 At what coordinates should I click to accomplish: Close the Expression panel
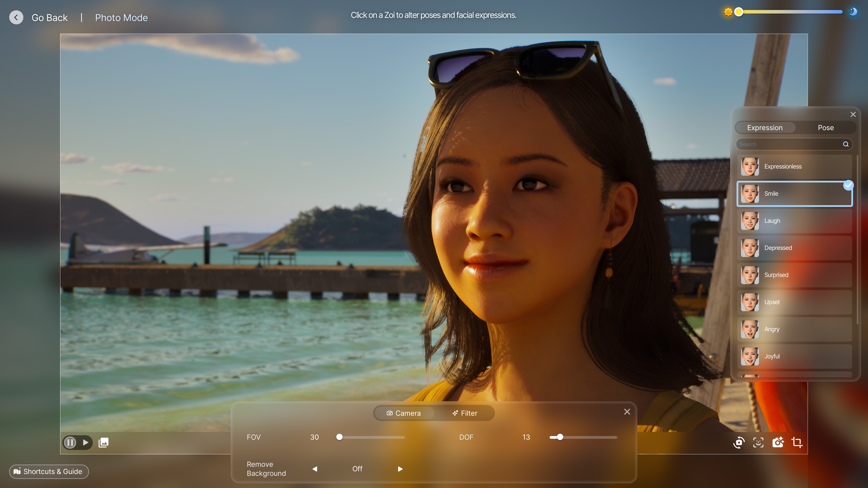(853, 115)
